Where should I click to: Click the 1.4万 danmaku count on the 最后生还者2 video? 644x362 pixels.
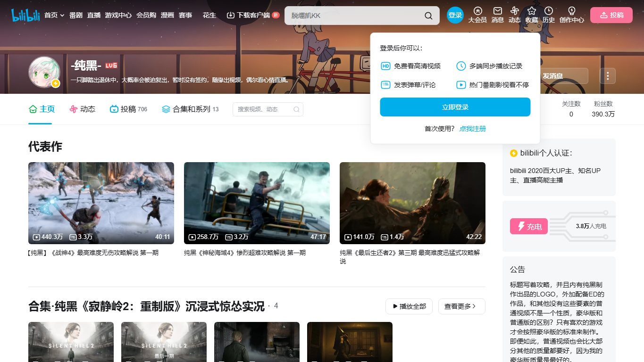393,237
